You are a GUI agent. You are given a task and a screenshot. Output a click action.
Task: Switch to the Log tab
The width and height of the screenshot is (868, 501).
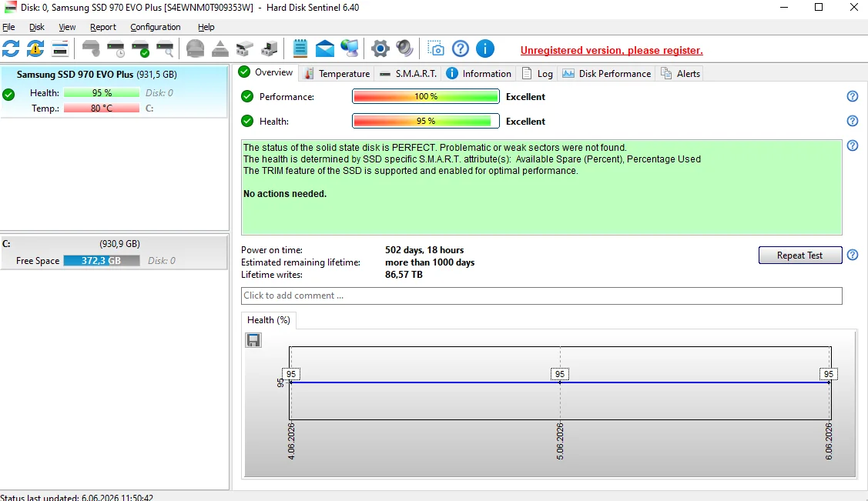(x=537, y=74)
